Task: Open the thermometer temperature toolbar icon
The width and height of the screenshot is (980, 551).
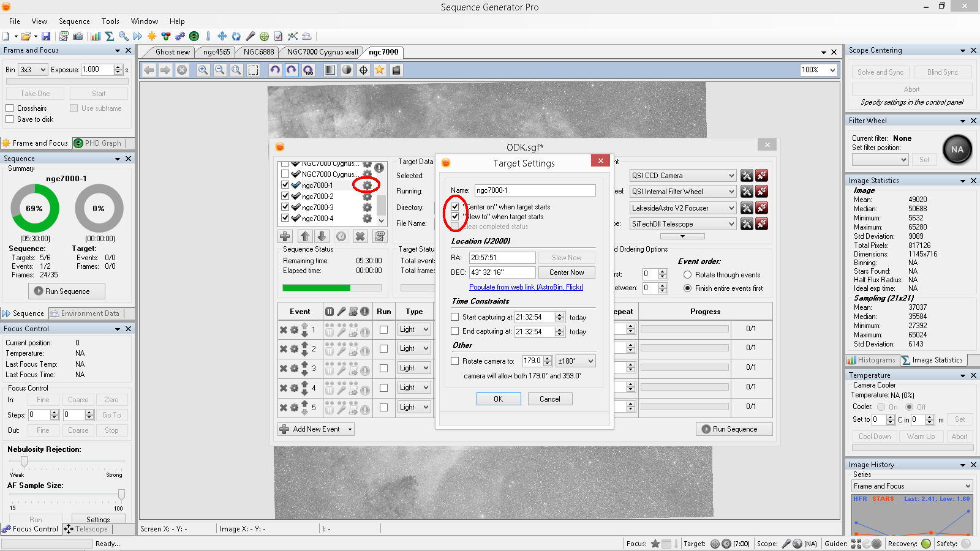Action: (208, 36)
